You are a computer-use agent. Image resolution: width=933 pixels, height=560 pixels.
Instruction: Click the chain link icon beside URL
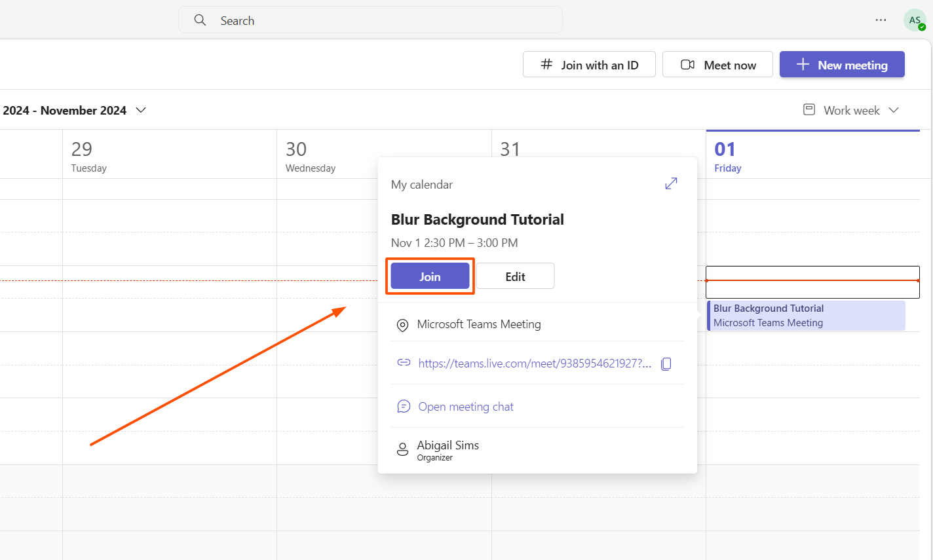point(404,363)
